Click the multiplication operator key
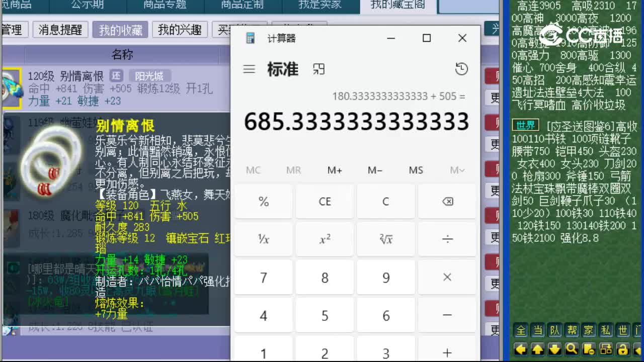Screen dimensions: 644x362 pyautogui.click(x=447, y=278)
